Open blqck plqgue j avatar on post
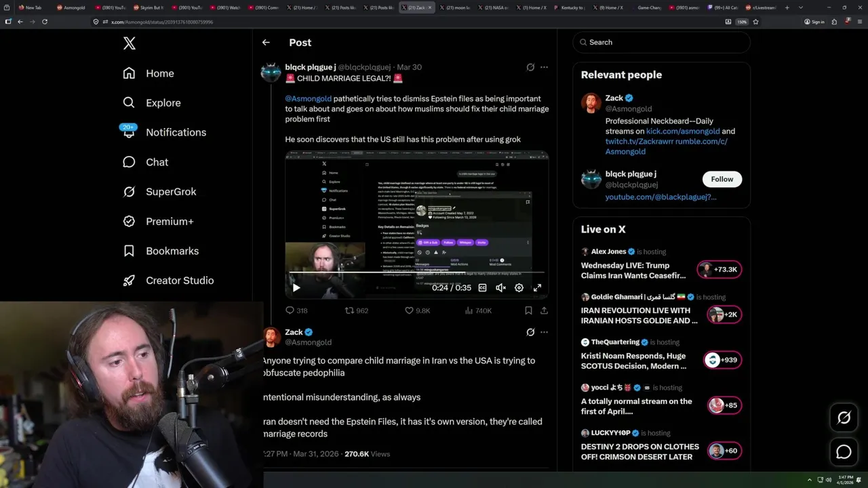Viewport: 868px width, 488px height. coord(271,73)
